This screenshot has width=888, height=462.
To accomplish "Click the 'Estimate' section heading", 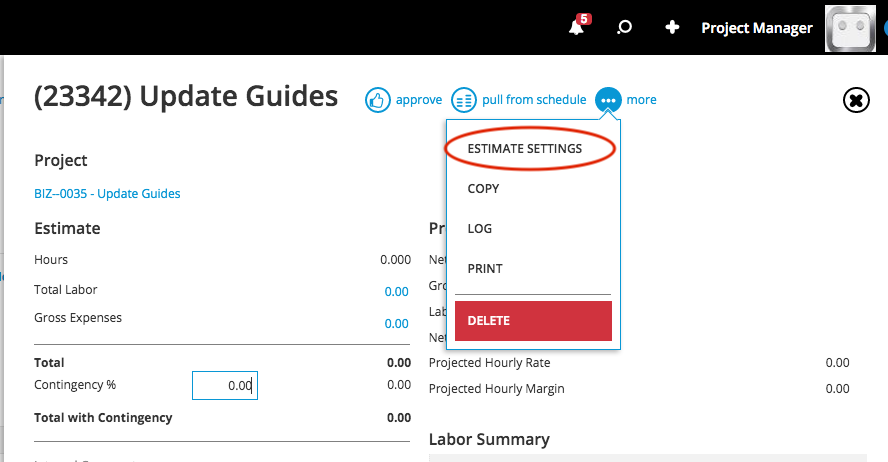I will coord(67,229).
